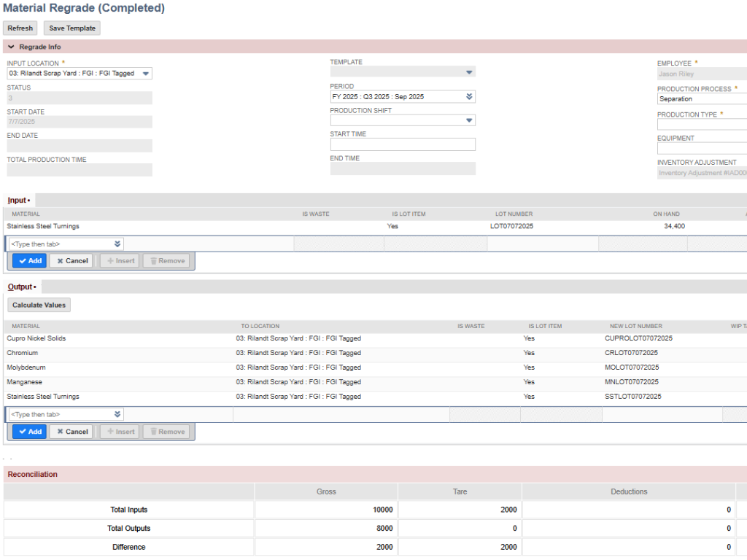Collapse the Regrade Info section

pyautogui.click(x=10, y=46)
